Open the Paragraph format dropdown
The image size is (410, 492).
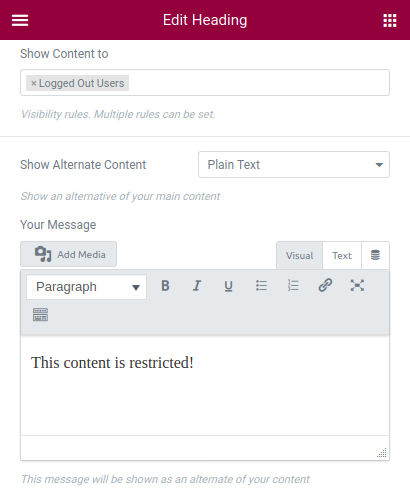pyautogui.click(x=86, y=287)
